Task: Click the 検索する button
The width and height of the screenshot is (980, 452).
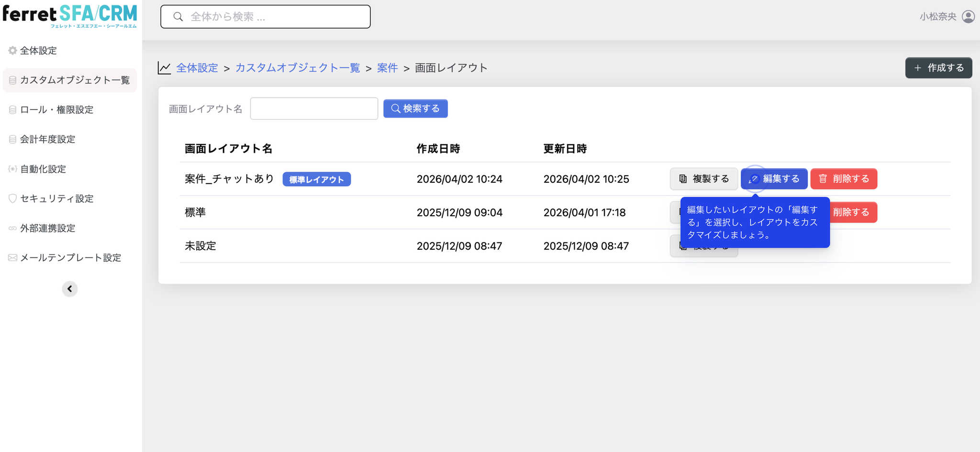Action: 415,109
